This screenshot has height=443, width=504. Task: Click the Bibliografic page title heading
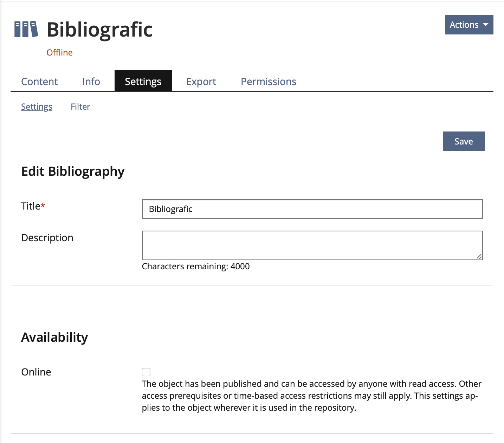coord(100,30)
